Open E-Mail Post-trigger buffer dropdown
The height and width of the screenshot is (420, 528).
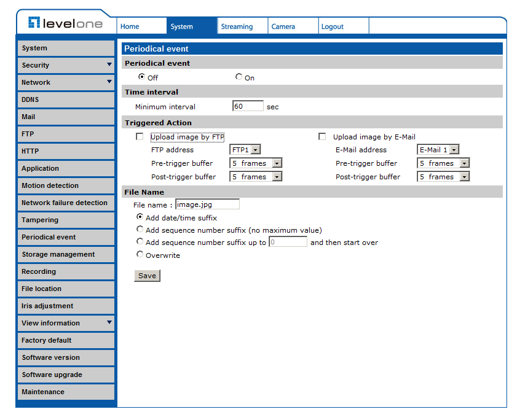443,177
